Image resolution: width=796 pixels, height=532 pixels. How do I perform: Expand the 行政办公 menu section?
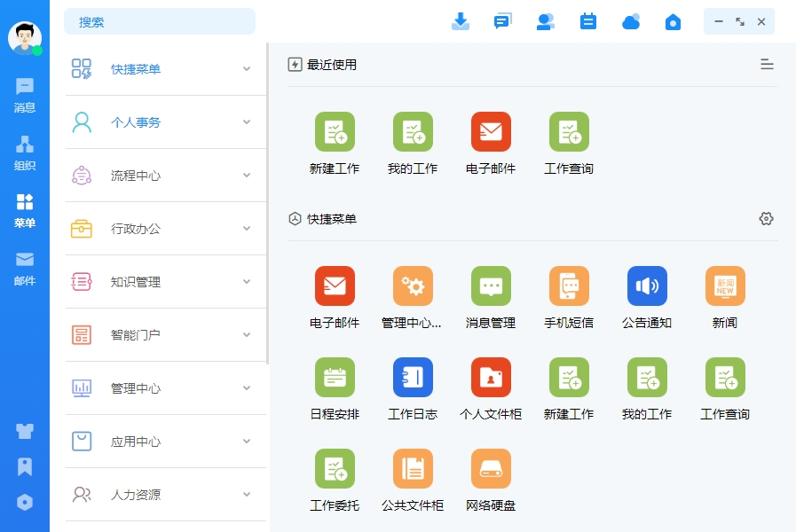[165, 229]
